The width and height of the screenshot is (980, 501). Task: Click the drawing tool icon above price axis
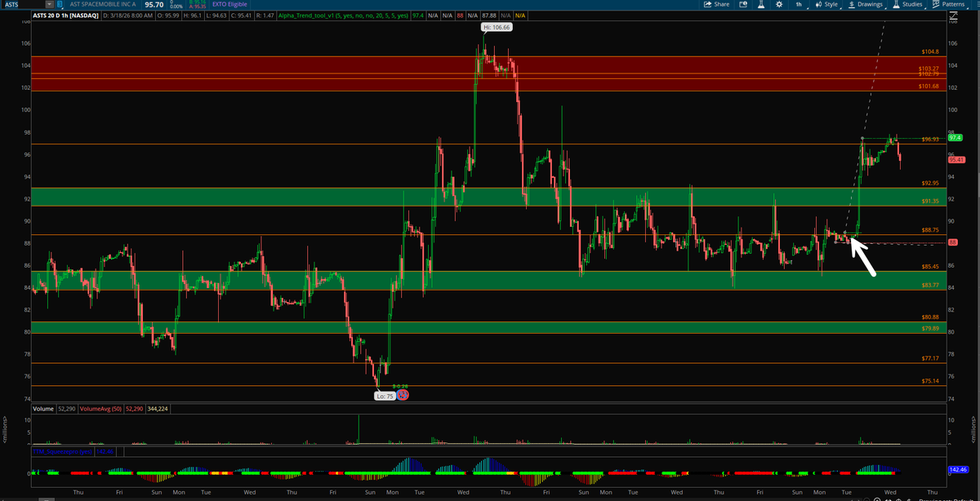[952, 16]
